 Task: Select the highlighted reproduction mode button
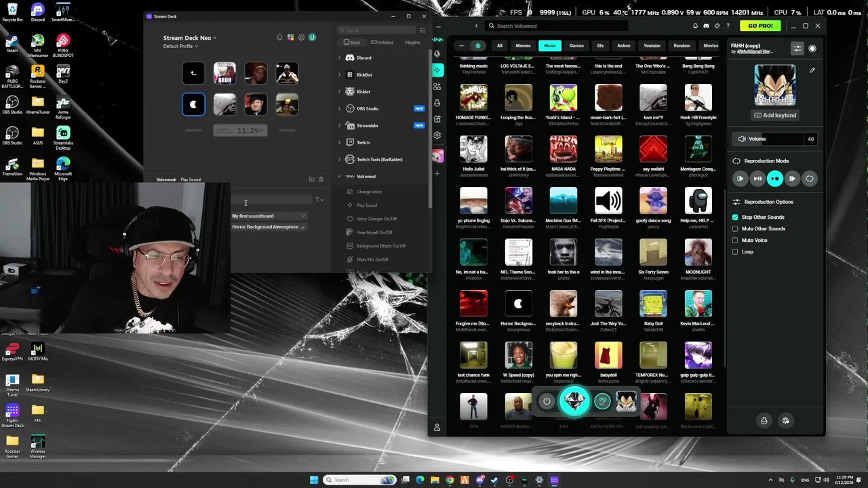click(774, 178)
